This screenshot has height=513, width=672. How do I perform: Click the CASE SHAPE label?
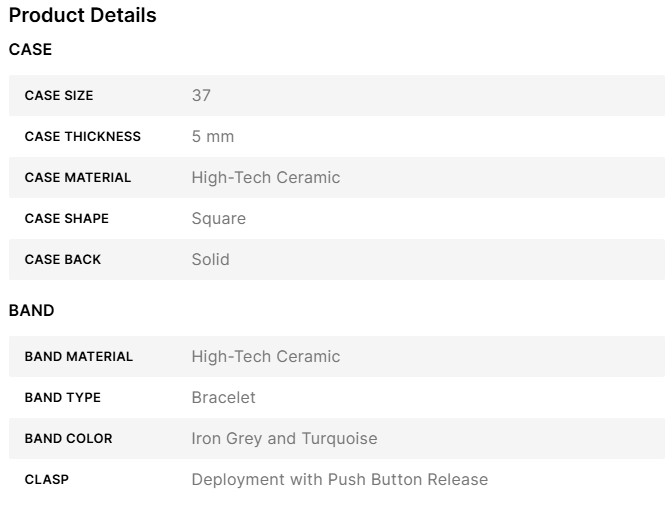pyautogui.click(x=66, y=219)
